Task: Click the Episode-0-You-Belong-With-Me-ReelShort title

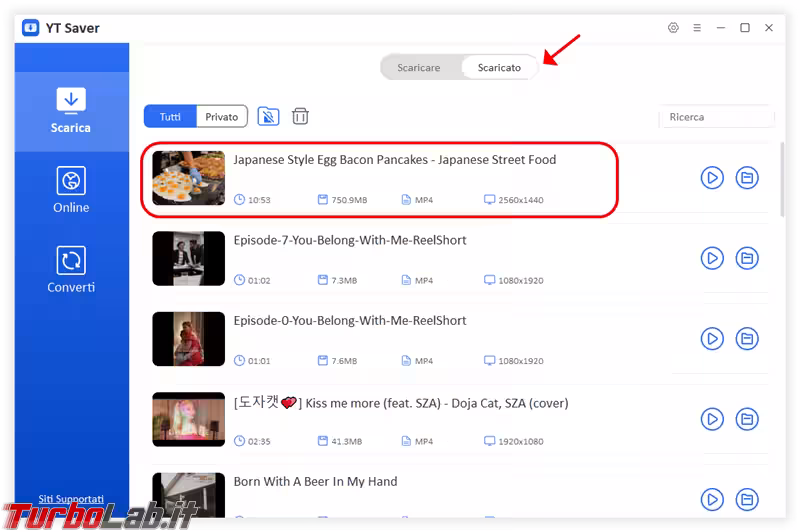Action: point(349,320)
